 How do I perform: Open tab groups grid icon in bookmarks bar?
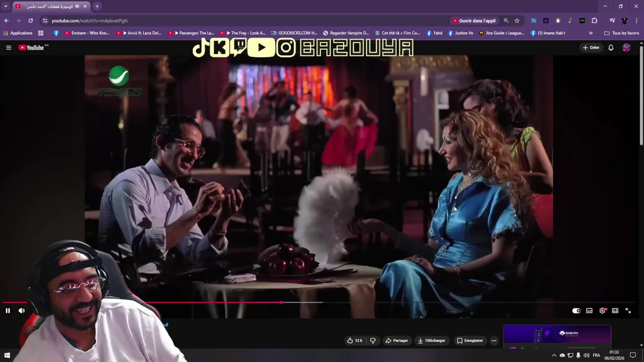pyautogui.click(x=41, y=33)
